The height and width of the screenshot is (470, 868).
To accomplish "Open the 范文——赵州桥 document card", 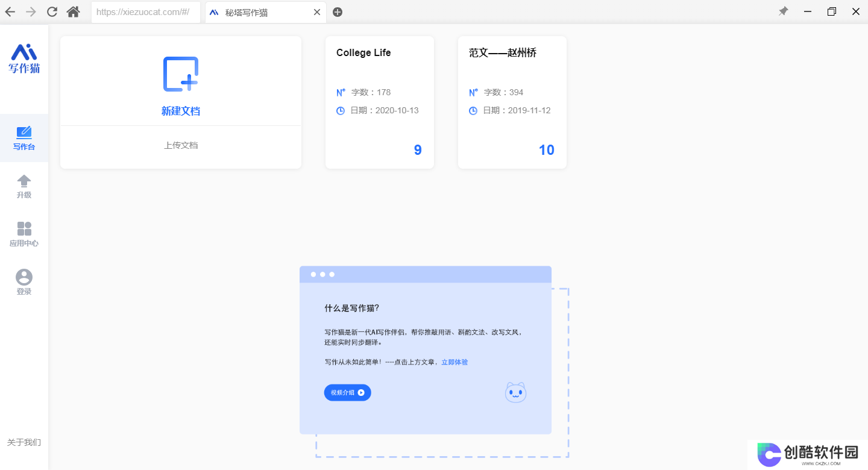I will pos(512,102).
